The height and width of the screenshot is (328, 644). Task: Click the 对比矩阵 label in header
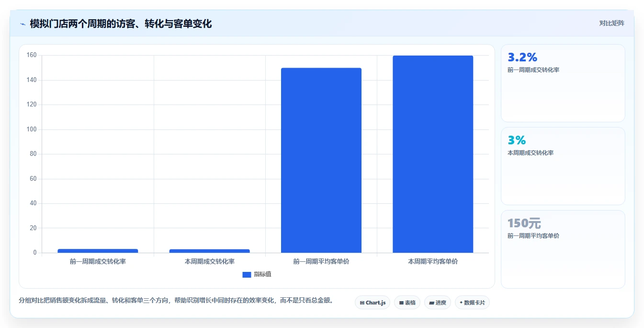[x=611, y=23]
